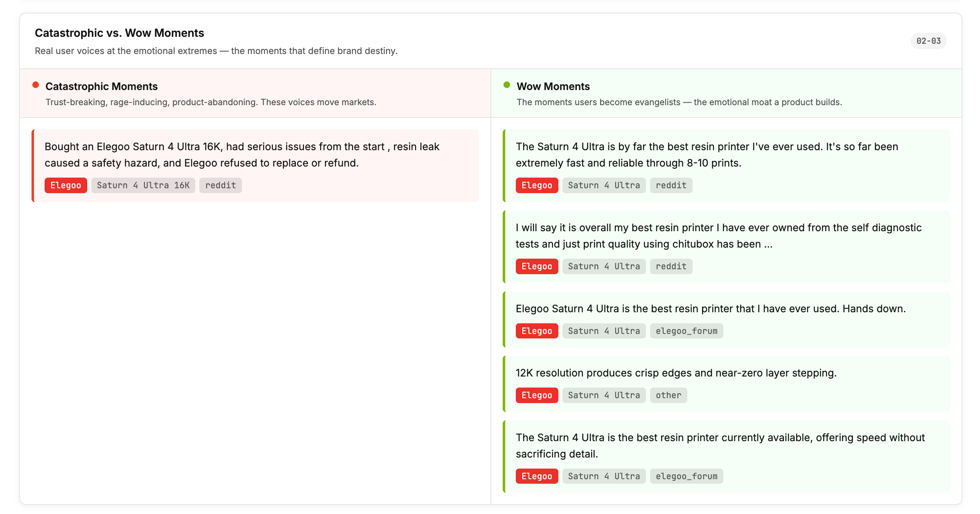Image resolution: width=980 pixels, height=514 pixels.
Task: Open the 12K resolution quote card
Action: (x=676, y=373)
